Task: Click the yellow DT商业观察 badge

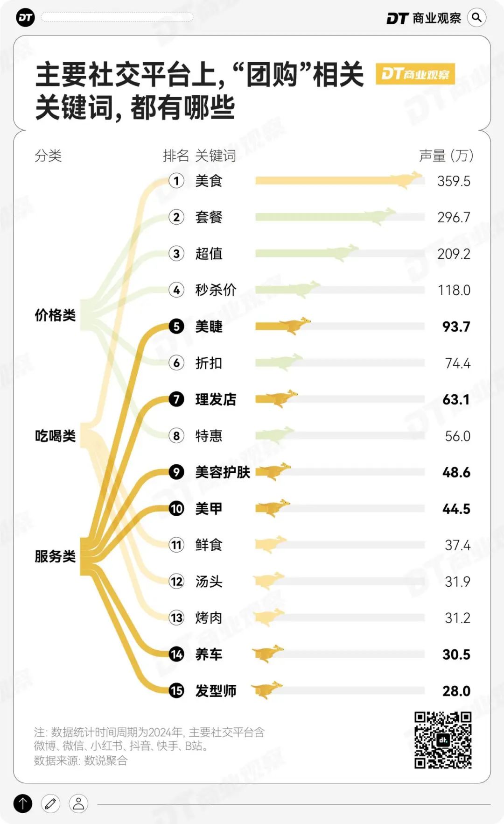Action: coord(415,74)
